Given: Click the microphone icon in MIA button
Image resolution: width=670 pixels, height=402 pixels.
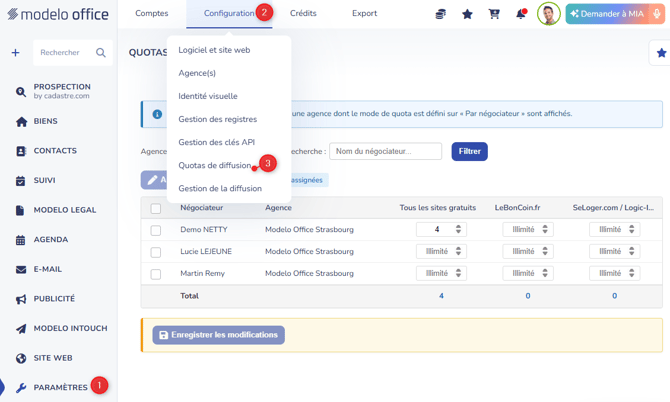Looking at the screenshot, I should point(657,14).
